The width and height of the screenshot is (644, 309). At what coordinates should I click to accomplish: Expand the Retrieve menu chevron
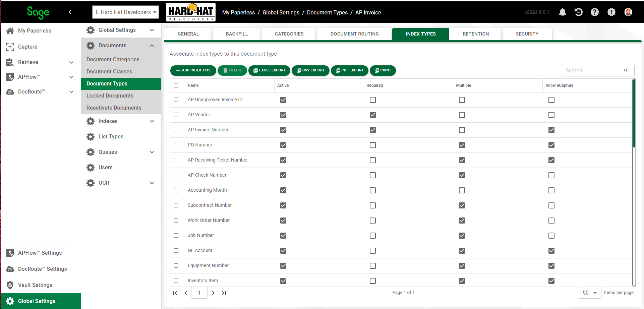click(71, 62)
